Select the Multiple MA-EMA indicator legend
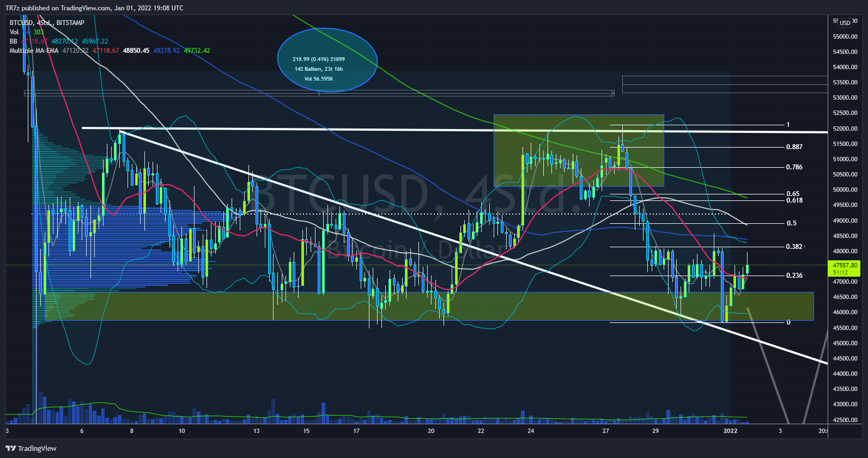 tap(34, 51)
